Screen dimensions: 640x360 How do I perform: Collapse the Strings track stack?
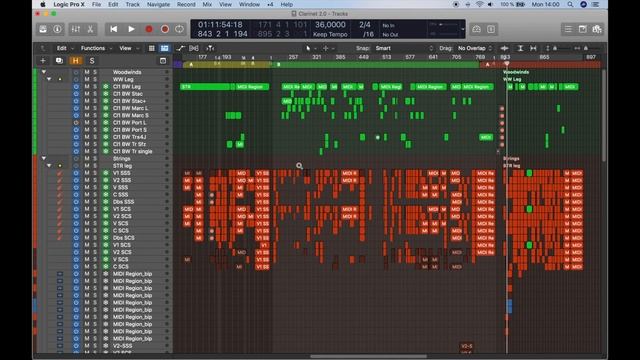[44, 158]
